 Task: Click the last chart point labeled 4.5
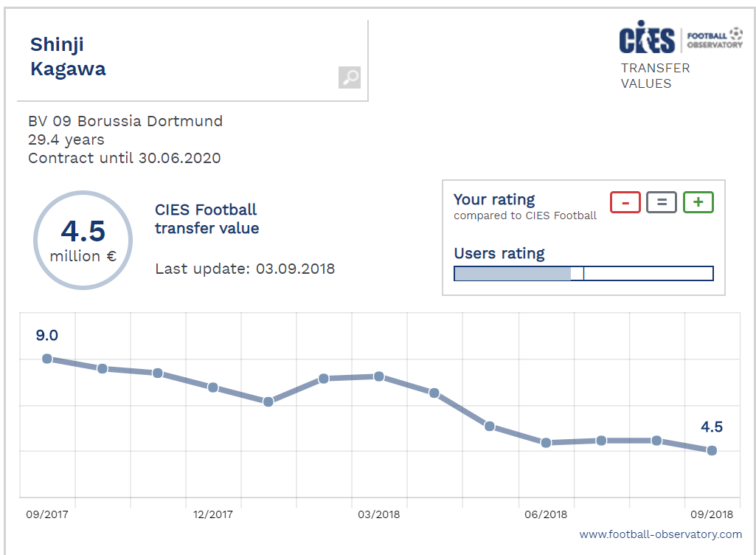(712, 450)
